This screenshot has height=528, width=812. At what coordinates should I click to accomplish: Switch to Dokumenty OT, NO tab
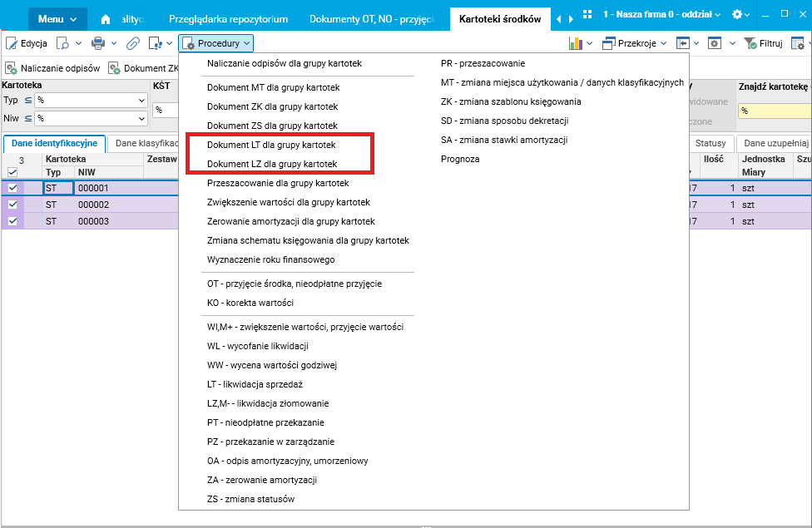tap(373, 19)
